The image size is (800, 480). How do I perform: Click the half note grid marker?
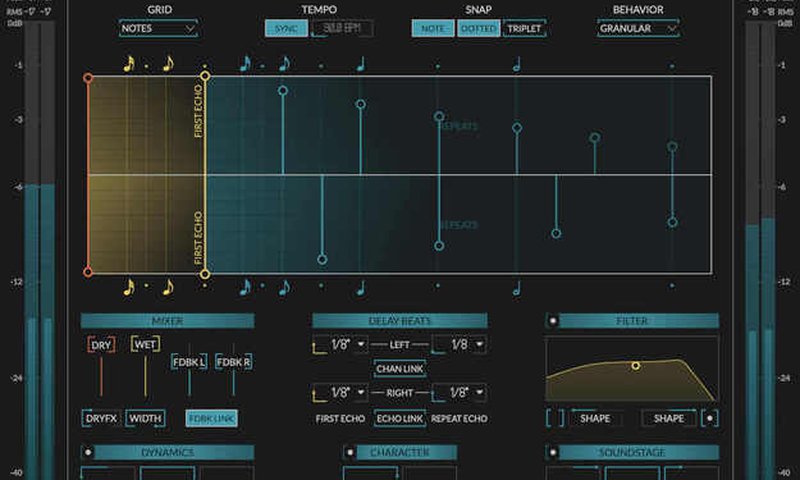517,64
